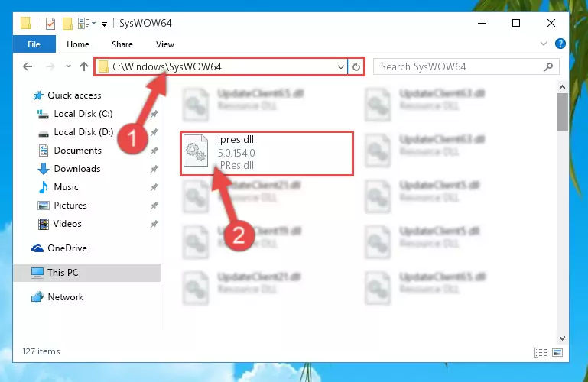This screenshot has height=382, width=588.
Task: Select OneDrive in the navigation pane
Action: 67,248
